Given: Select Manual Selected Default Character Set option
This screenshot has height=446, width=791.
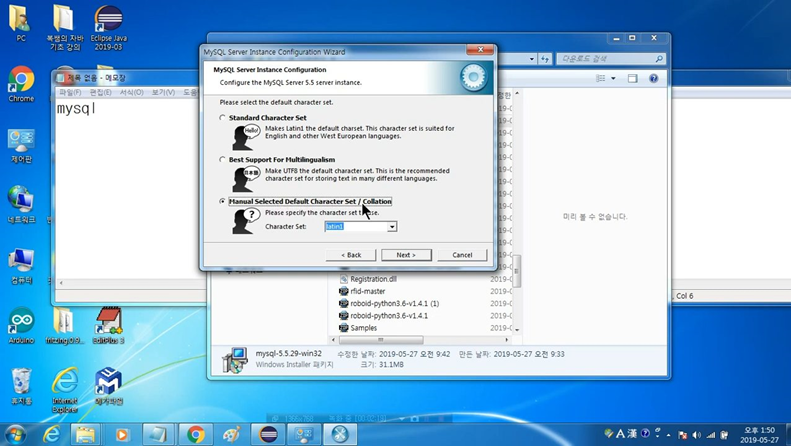Looking at the screenshot, I should (222, 201).
